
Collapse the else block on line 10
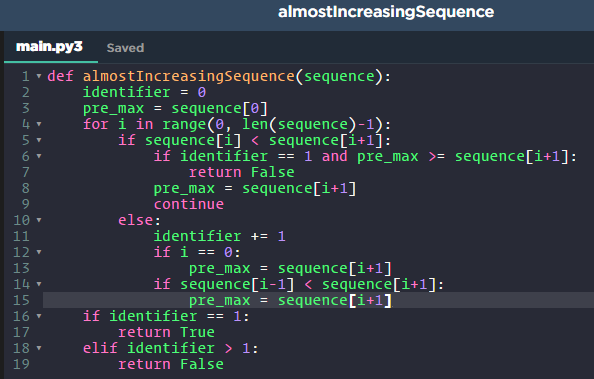(x=39, y=220)
